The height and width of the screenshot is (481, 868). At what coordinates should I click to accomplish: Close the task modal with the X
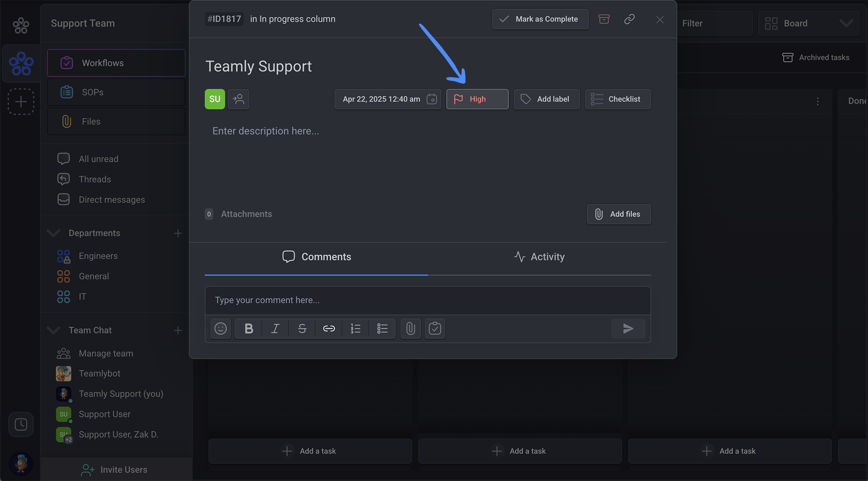(660, 20)
